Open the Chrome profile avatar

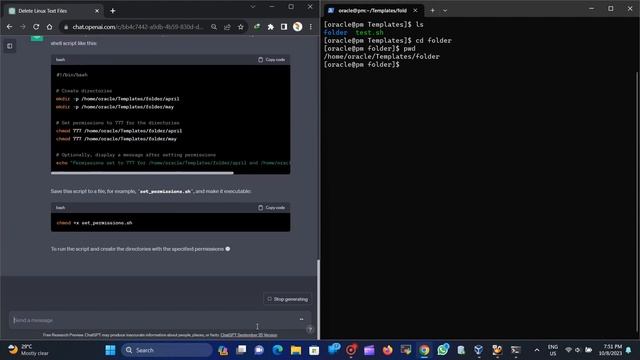coord(298,27)
